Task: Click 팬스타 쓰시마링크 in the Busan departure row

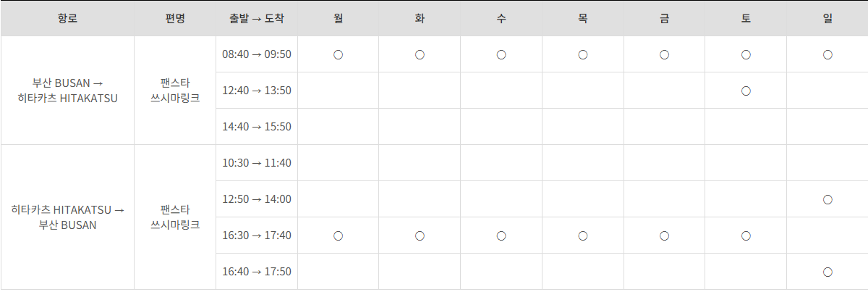Action: 175,91
